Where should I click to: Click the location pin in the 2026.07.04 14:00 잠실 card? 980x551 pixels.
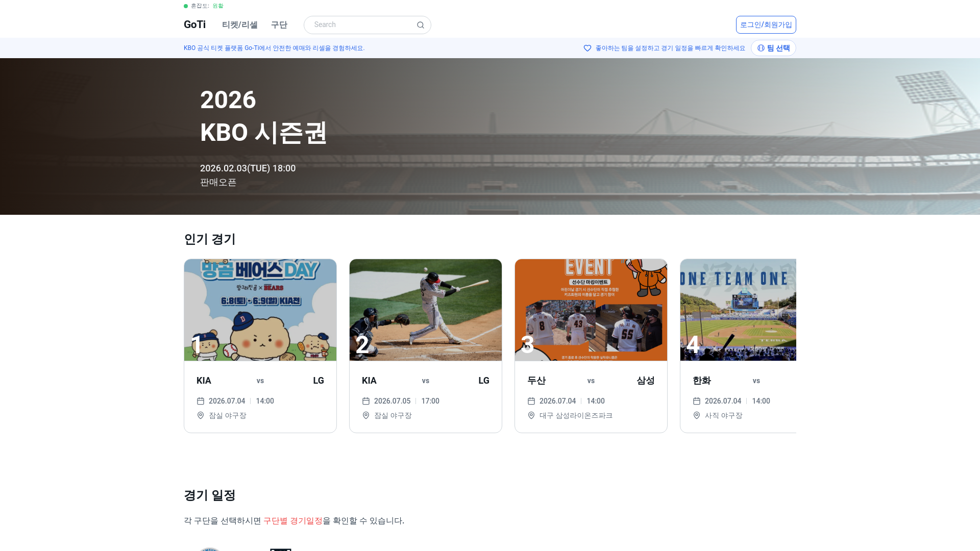201,415
